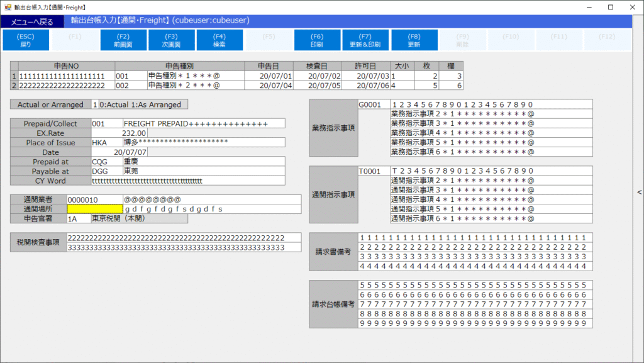Expand the side panel arrow at right edge
This screenshot has width=644, height=363.
[639, 193]
